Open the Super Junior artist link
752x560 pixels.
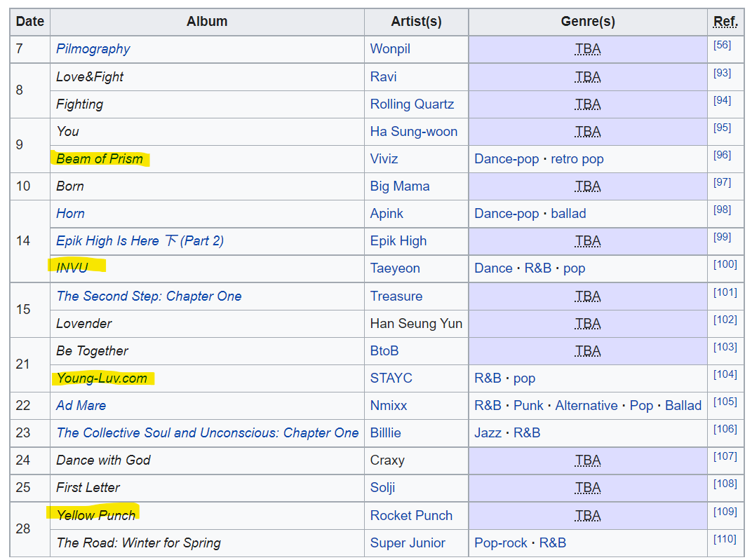point(407,542)
